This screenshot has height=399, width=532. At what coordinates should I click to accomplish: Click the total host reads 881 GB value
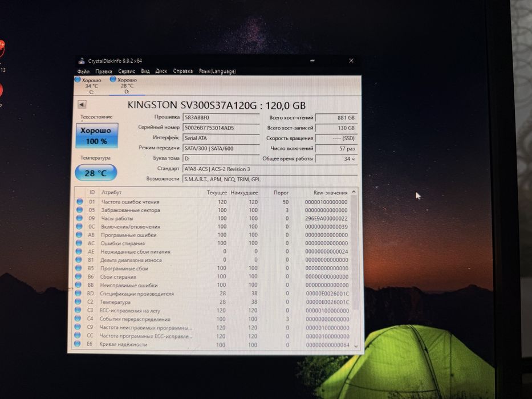(336, 118)
